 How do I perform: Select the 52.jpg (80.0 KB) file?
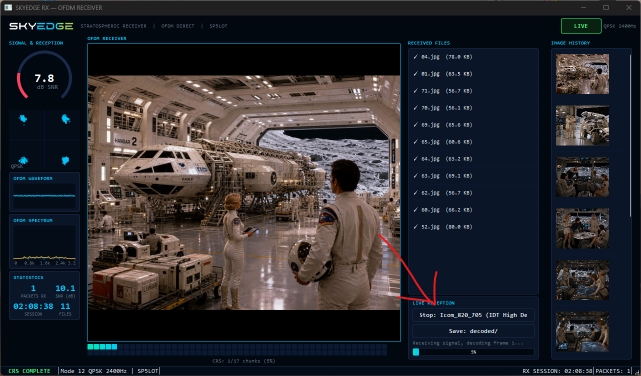pyautogui.click(x=473, y=227)
